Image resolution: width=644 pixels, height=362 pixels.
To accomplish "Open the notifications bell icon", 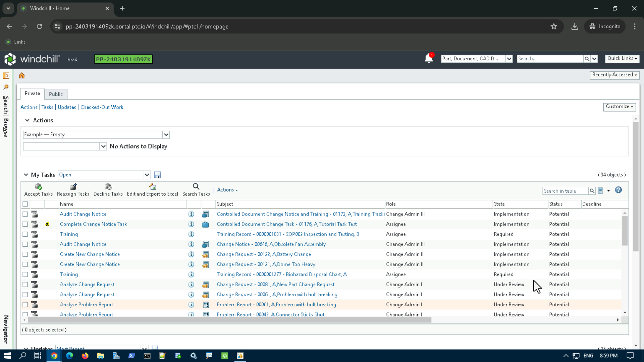I will click(x=429, y=58).
